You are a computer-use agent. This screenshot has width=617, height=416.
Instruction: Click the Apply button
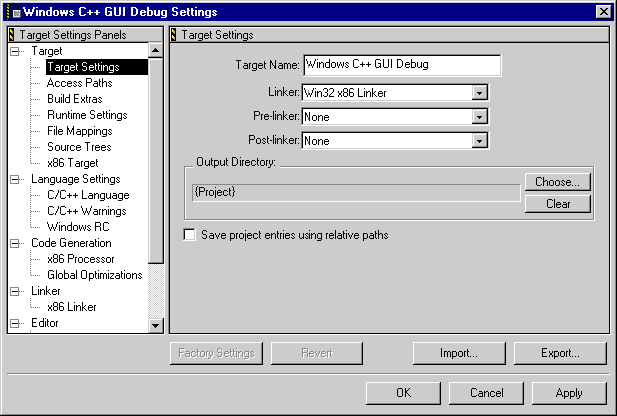coord(569,393)
